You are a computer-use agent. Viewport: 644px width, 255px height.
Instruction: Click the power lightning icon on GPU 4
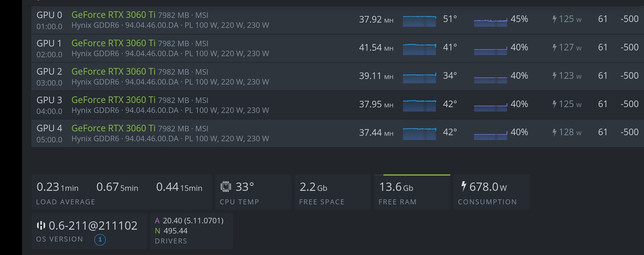click(555, 132)
